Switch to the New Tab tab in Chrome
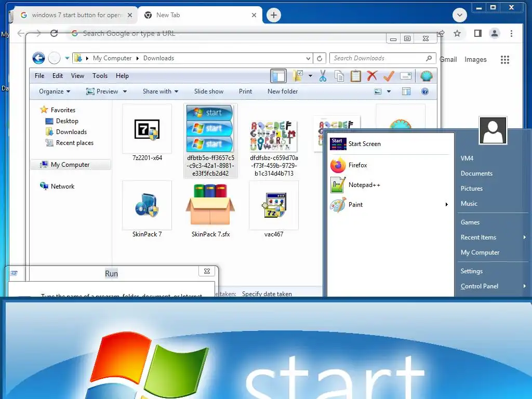This screenshot has height=399, width=532. coord(200,15)
